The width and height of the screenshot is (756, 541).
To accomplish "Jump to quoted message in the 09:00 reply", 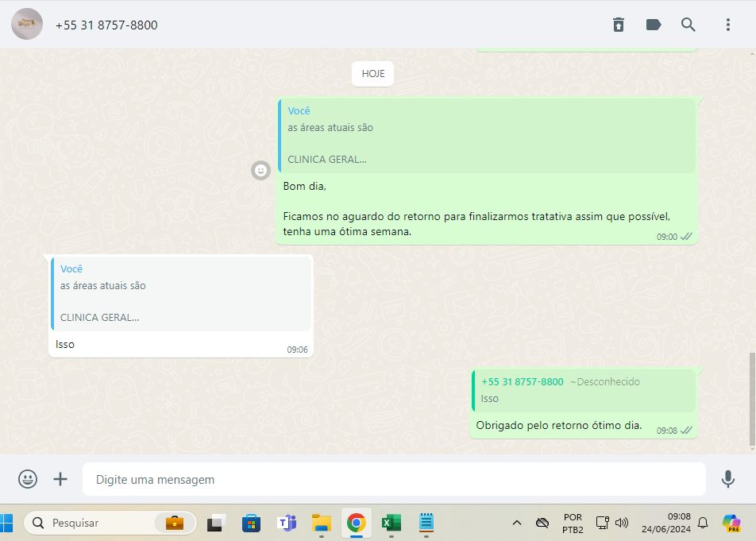I will 487,136.
